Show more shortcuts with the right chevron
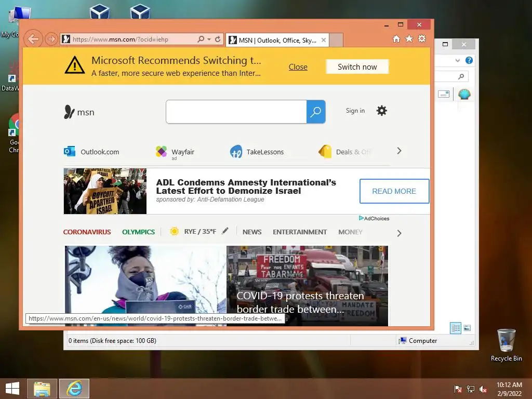This screenshot has height=399, width=532. pyautogui.click(x=399, y=151)
